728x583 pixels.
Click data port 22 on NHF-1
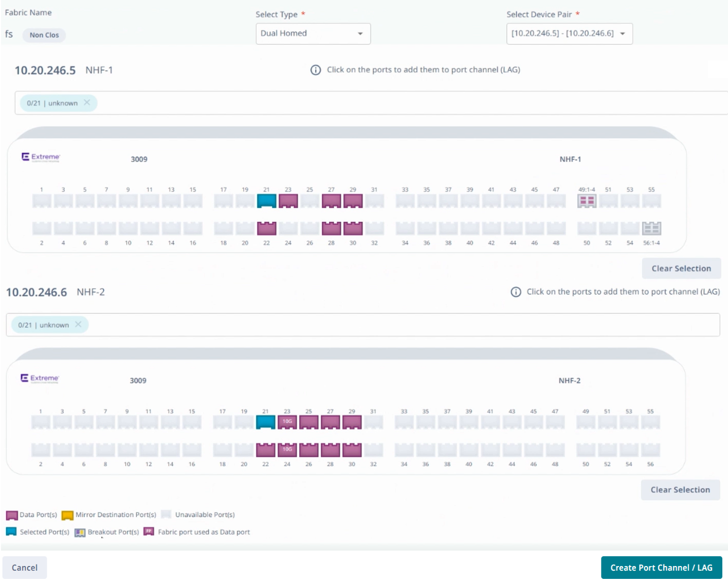click(x=266, y=228)
